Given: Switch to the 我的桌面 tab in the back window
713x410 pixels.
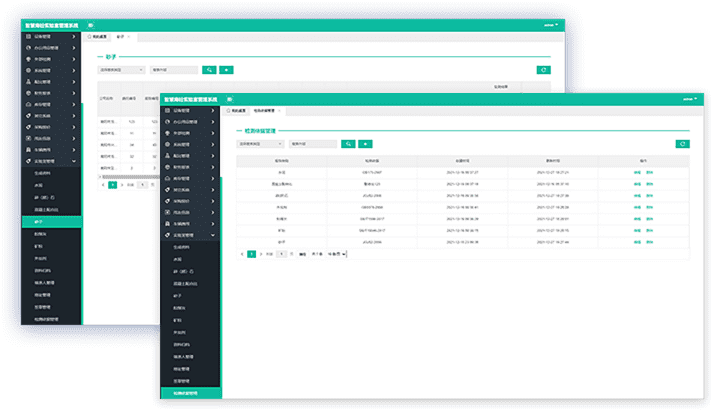Looking at the screenshot, I should click(99, 36).
